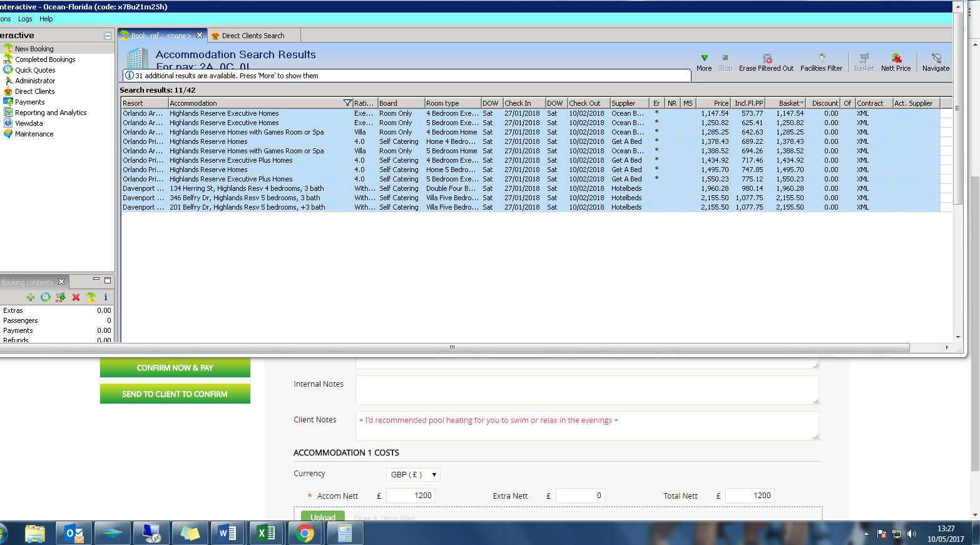The height and width of the screenshot is (545, 980).
Task: Open the Administrator sidebar item
Action: pos(35,81)
